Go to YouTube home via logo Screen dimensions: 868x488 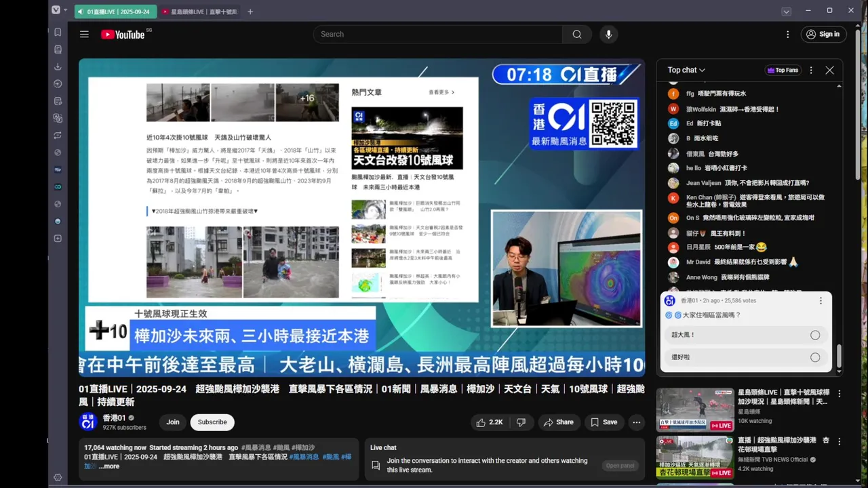pos(123,35)
